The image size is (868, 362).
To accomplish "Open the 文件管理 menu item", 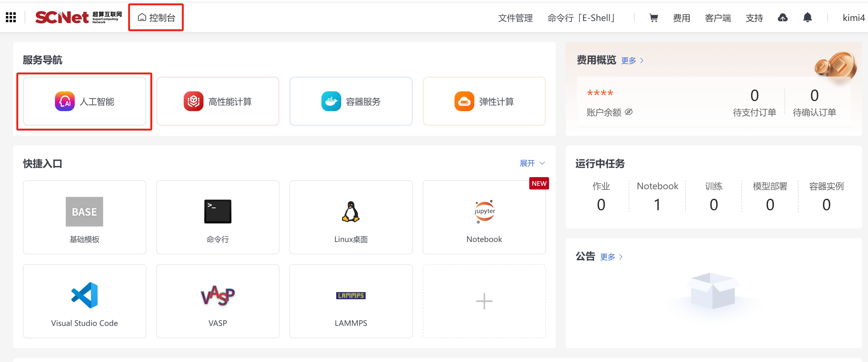I will [515, 18].
